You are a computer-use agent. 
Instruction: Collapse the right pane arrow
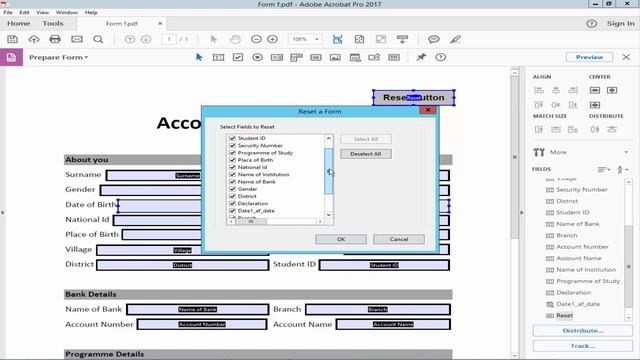[x=521, y=213]
